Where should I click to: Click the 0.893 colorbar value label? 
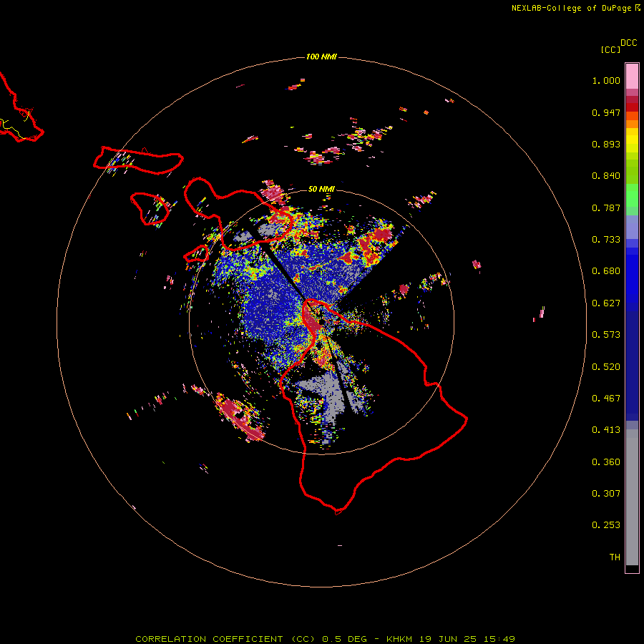coord(606,144)
